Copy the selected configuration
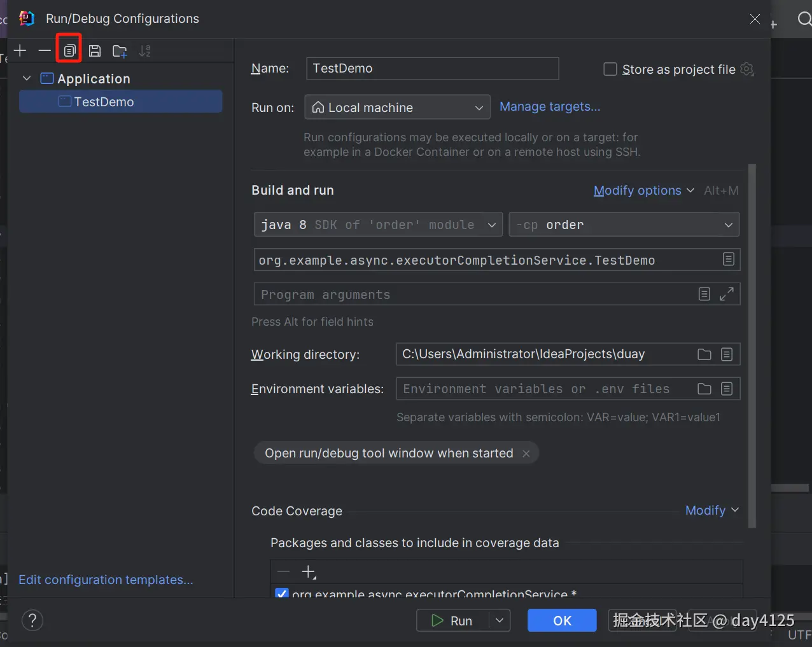The width and height of the screenshot is (812, 647). [x=69, y=51]
